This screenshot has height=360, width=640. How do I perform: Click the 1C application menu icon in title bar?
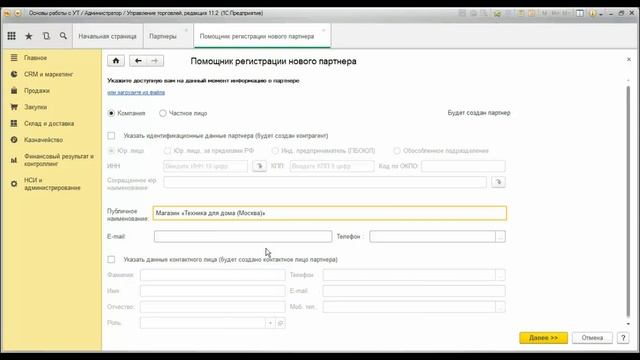tap(7, 13)
